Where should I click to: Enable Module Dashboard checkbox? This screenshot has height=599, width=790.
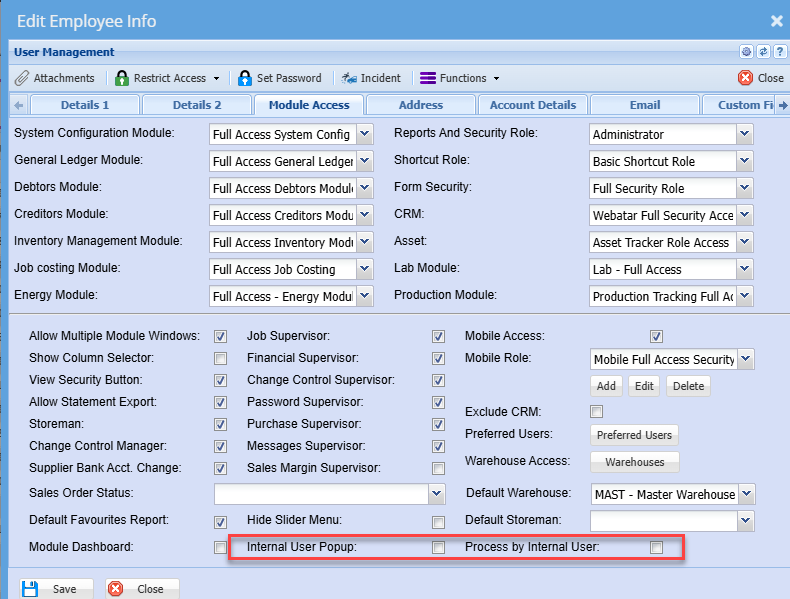[220, 547]
